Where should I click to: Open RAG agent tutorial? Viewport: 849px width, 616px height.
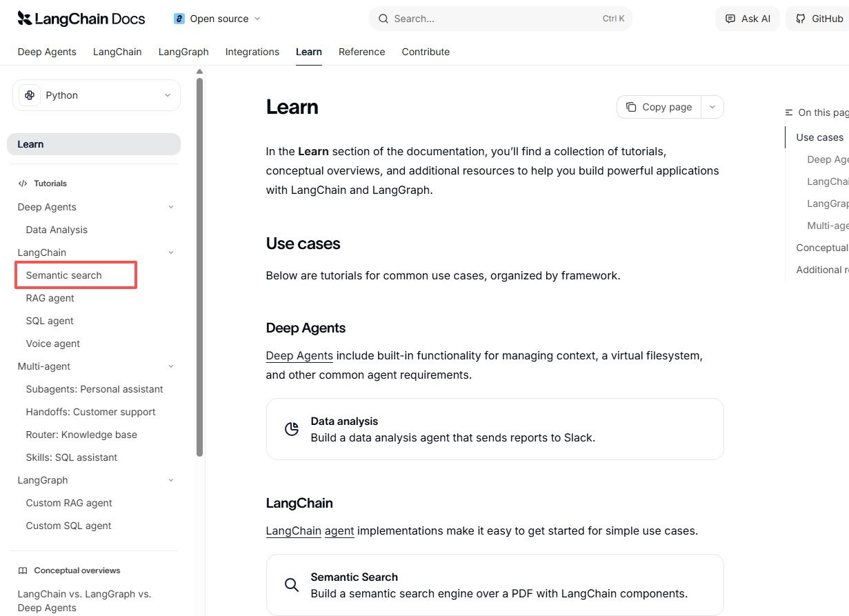tap(50, 298)
